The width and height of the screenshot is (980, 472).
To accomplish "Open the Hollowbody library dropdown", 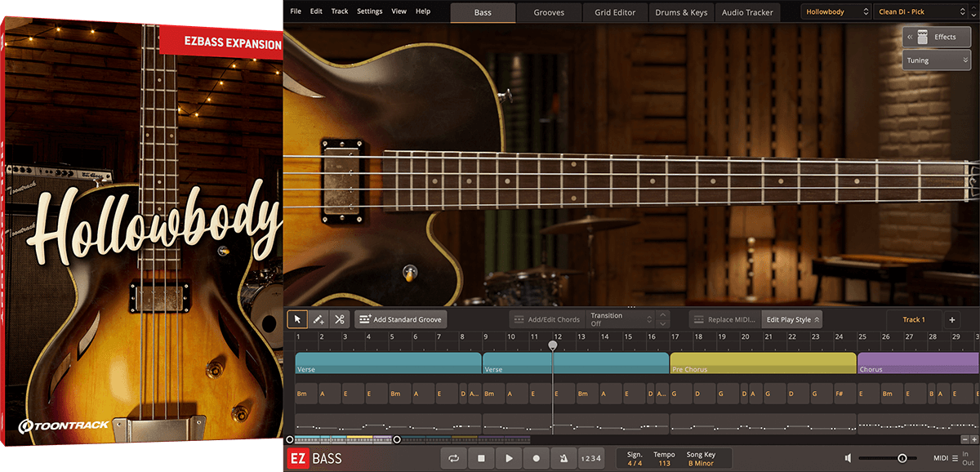I will (x=836, y=12).
